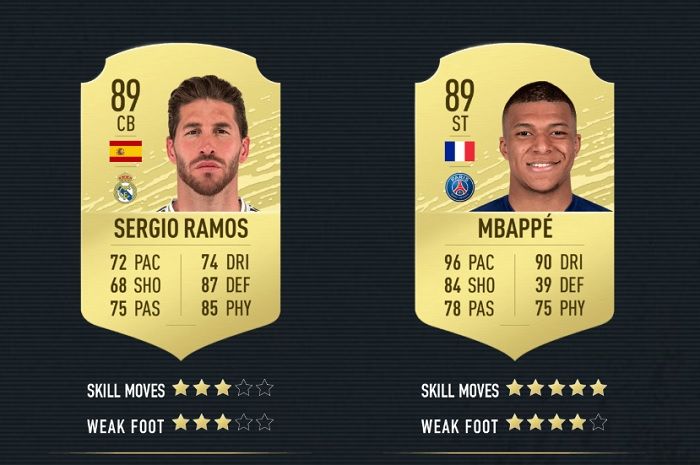Click the ST position label on Mbappé's card
Image resolution: width=700 pixels, height=465 pixels.
click(x=459, y=124)
